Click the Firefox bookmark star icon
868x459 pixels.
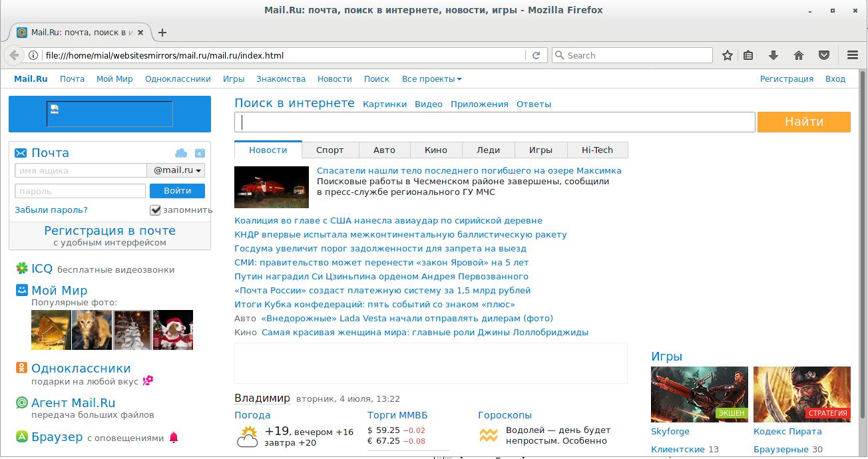tap(728, 55)
